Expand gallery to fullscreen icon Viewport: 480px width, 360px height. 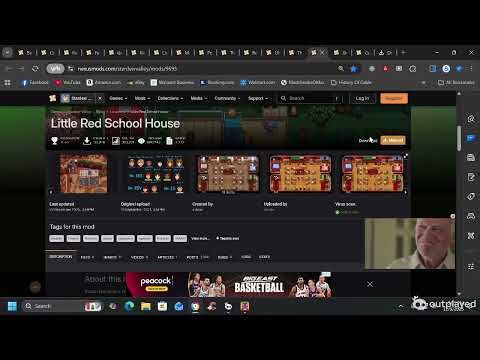point(406,156)
